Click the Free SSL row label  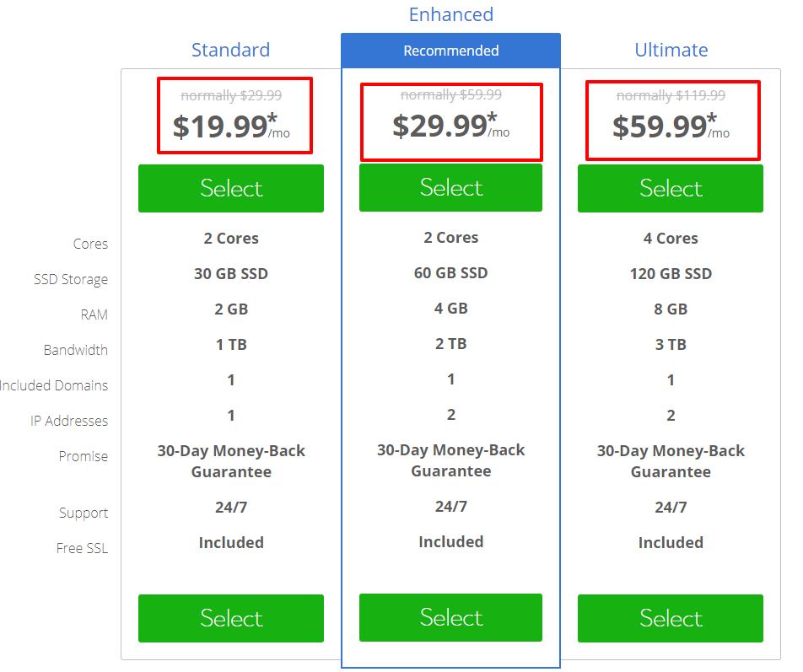click(82, 548)
